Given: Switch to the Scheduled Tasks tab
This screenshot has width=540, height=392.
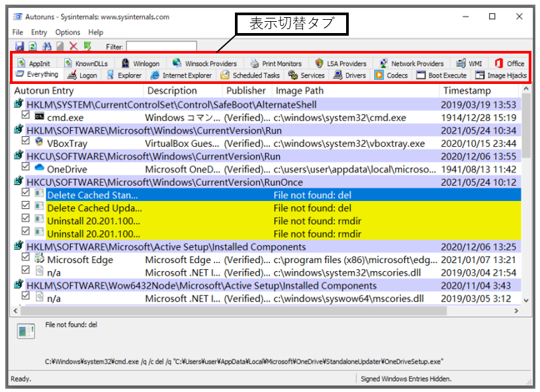Looking at the screenshot, I should click(250, 75).
